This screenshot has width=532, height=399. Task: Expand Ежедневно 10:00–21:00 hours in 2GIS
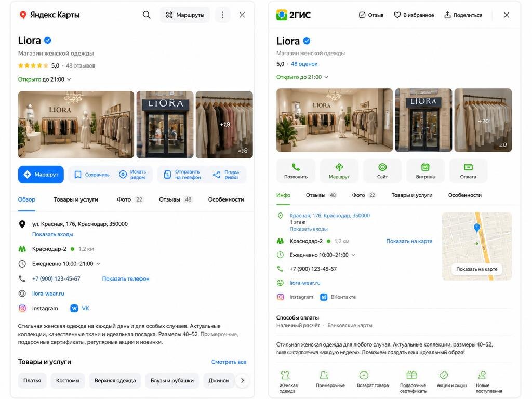353,255
